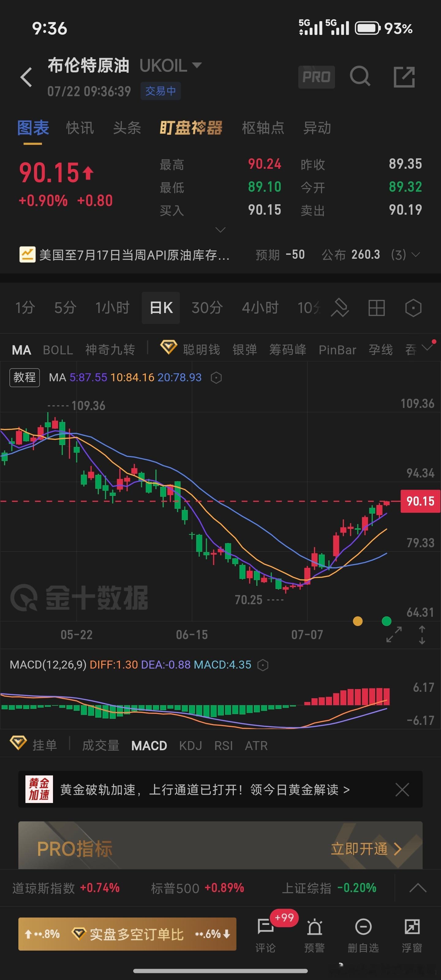
Task: Enable BOLL overlay indicator
Action: pyautogui.click(x=58, y=350)
